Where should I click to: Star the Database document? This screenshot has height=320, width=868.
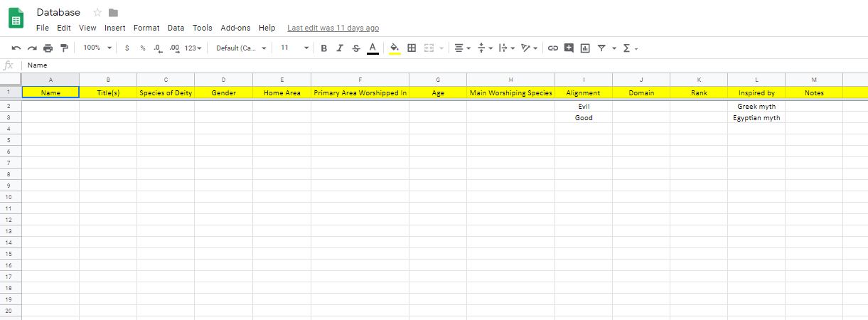tap(97, 13)
